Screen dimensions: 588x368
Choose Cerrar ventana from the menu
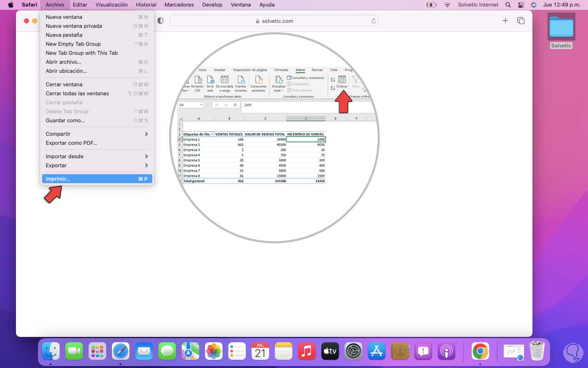[x=97, y=84]
